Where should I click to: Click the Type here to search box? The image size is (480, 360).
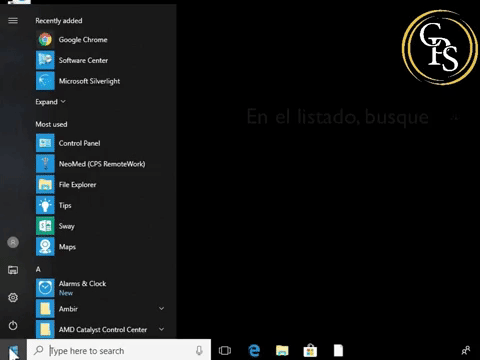point(119,350)
